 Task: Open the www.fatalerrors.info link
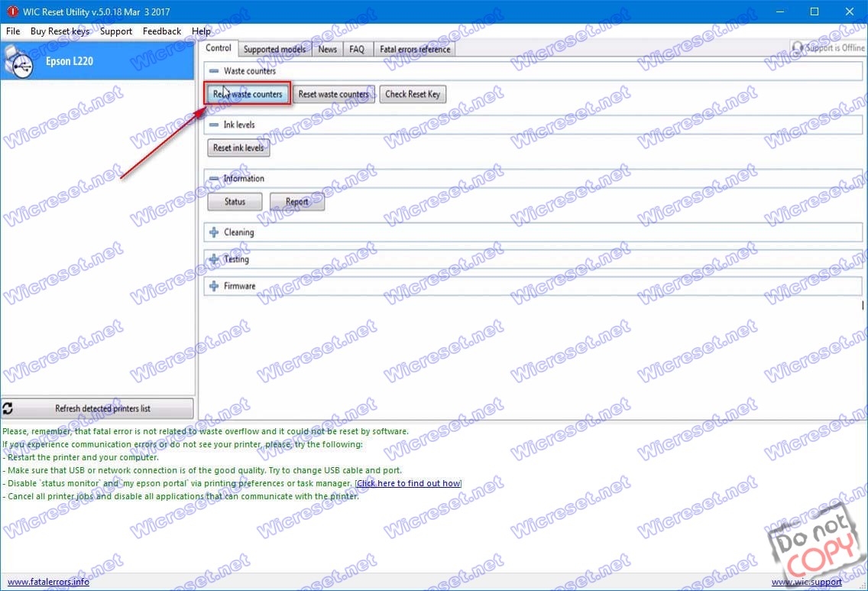(x=48, y=582)
